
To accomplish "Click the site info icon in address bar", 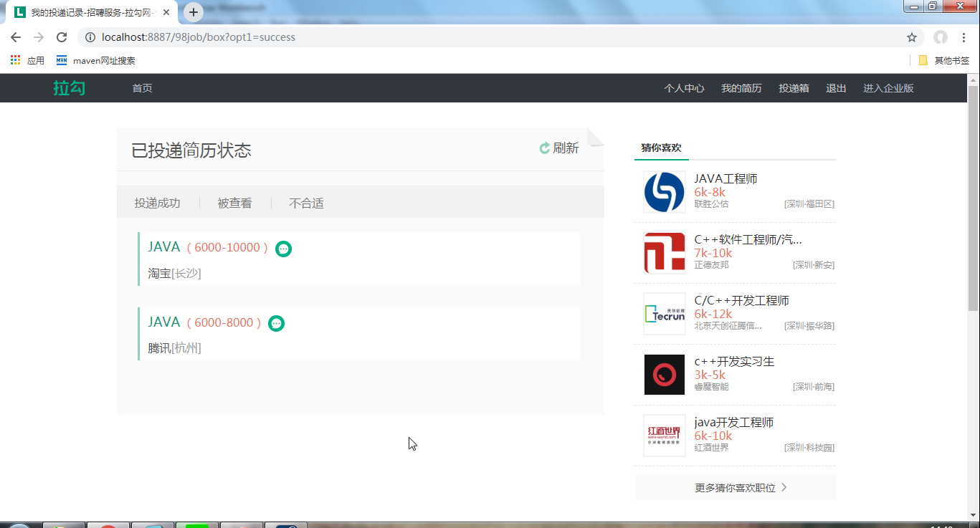I will click(x=90, y=37).
